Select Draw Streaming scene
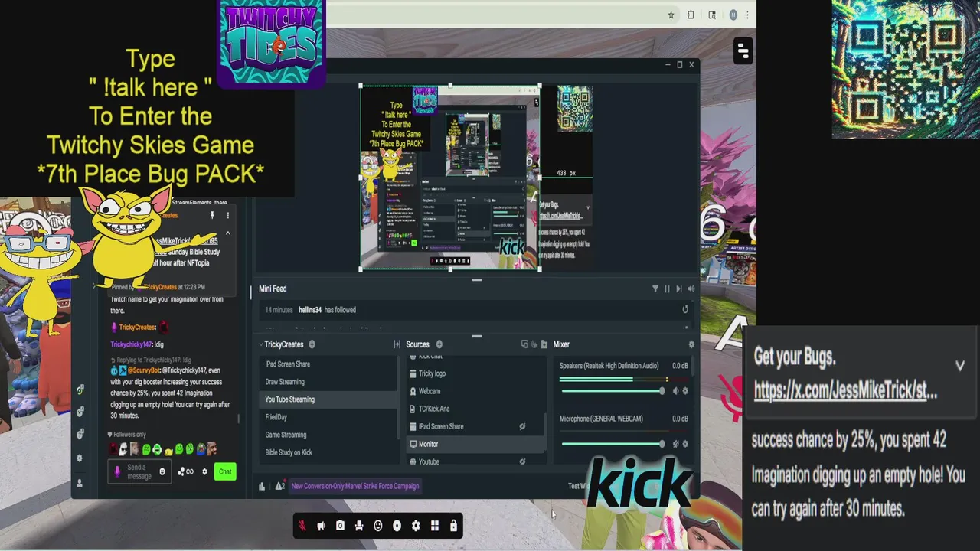This screenshot has height=551, width=980. (328, 382)
